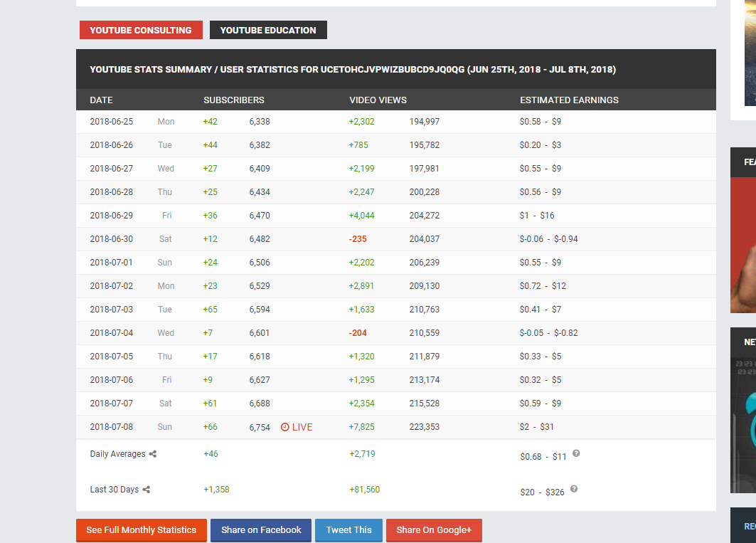Click share icon beside Last 30 Days
Image resolution: width=756 pixels, height=543 pixels.
[x=147, y=490]
